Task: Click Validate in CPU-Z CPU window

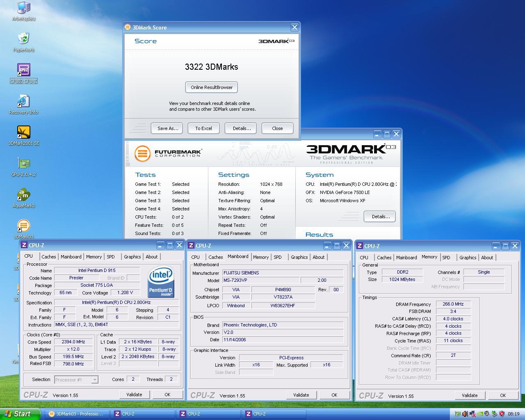Action: [x=134, y=395]
